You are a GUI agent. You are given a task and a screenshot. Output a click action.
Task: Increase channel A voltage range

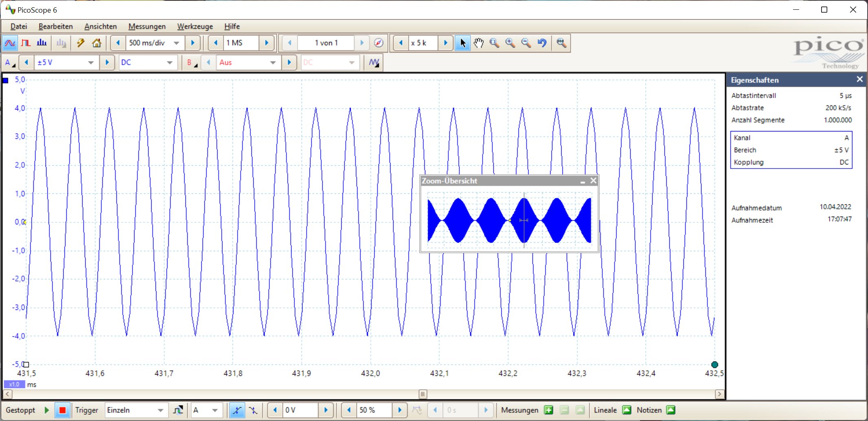click(107, 63)
